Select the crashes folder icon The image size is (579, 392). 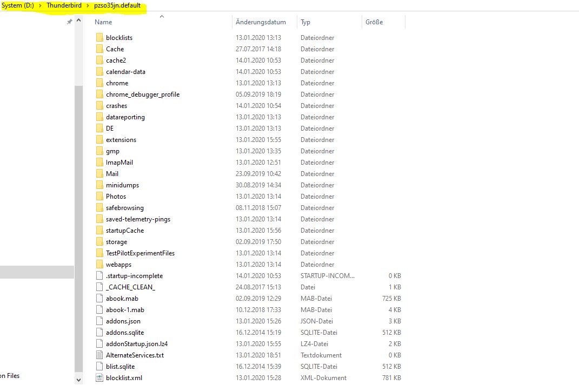coord(99,105)
